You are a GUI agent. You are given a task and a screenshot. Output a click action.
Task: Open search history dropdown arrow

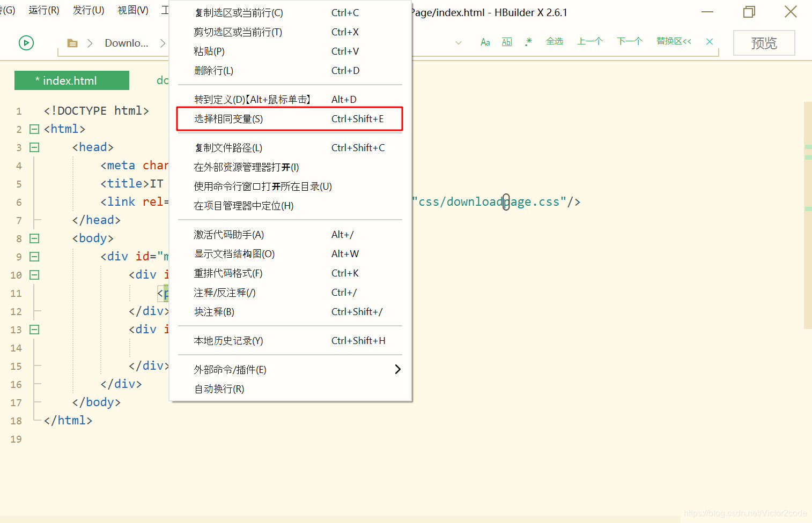pos(459,43)
